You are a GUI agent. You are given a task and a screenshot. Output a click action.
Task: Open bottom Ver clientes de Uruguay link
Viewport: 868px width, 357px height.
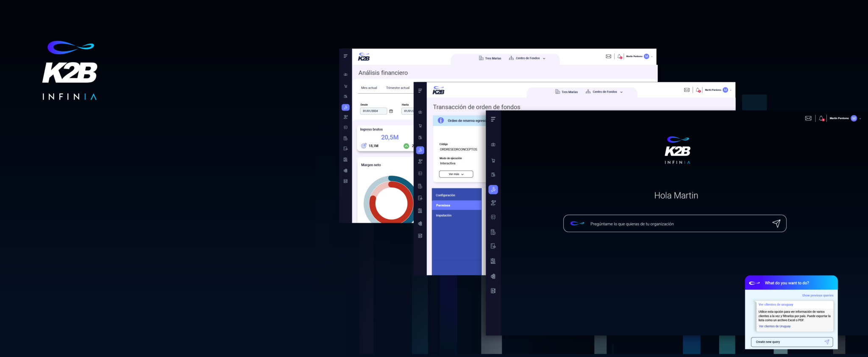[774, 327]
